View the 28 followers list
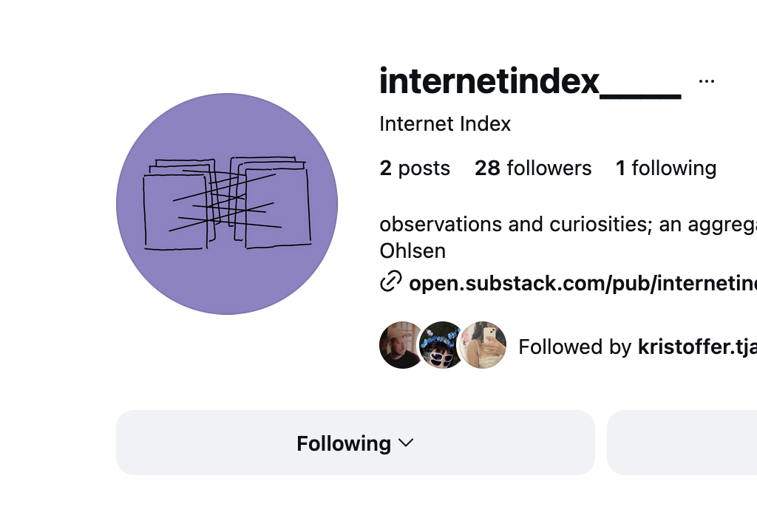Image resolution: width=757 pixels, height=532 pixels. pyautogui.click(x=533, y=168)
